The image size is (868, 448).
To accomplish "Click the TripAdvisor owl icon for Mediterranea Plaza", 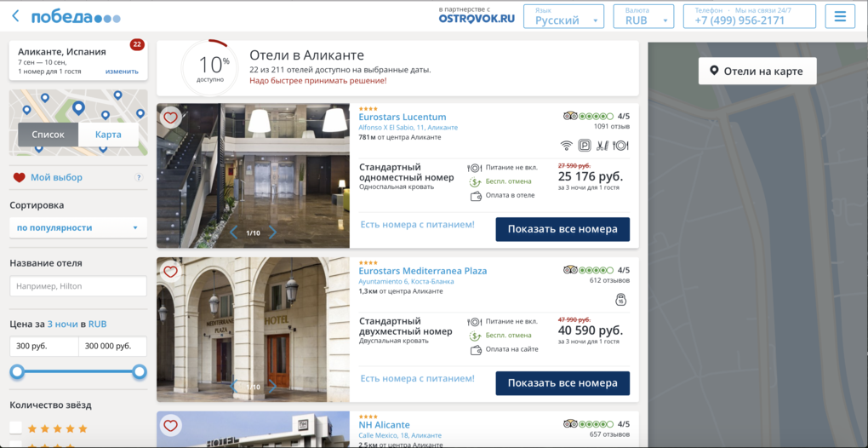I will coord(571,270).
